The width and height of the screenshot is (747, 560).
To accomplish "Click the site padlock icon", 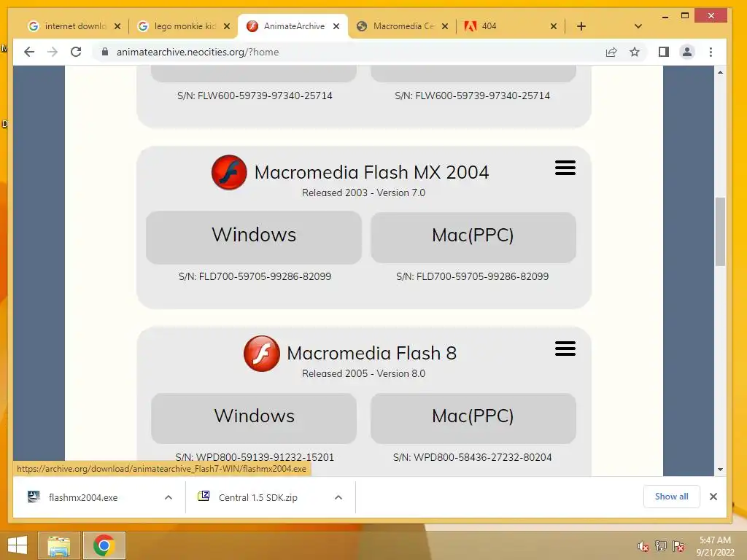I will 105,52.
